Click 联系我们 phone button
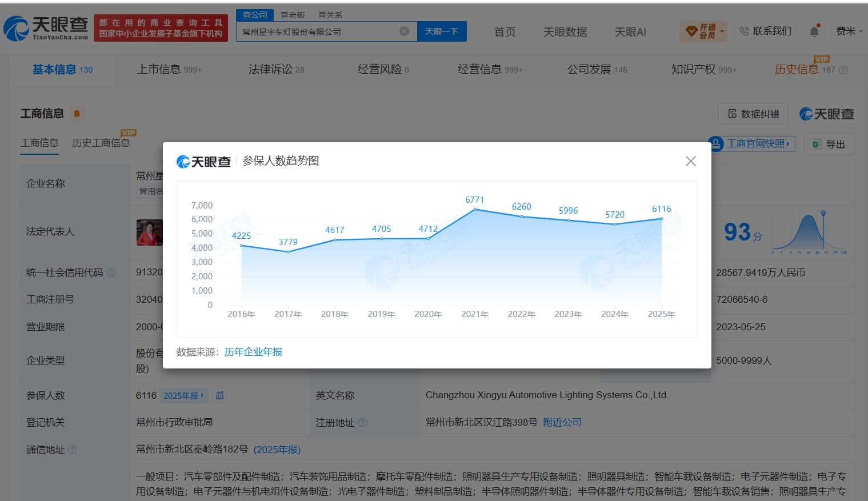This screenshot has height=501, width=868. (x=766, y=31)
